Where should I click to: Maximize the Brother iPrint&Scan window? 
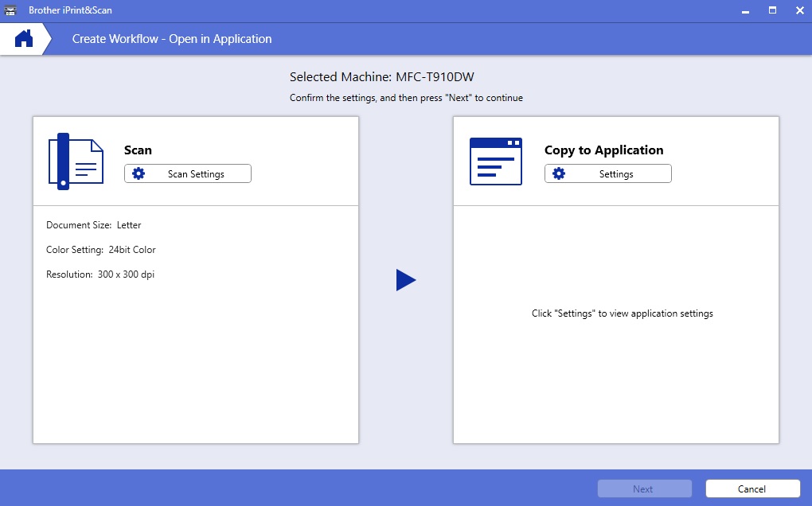click(x=771, y=10)
